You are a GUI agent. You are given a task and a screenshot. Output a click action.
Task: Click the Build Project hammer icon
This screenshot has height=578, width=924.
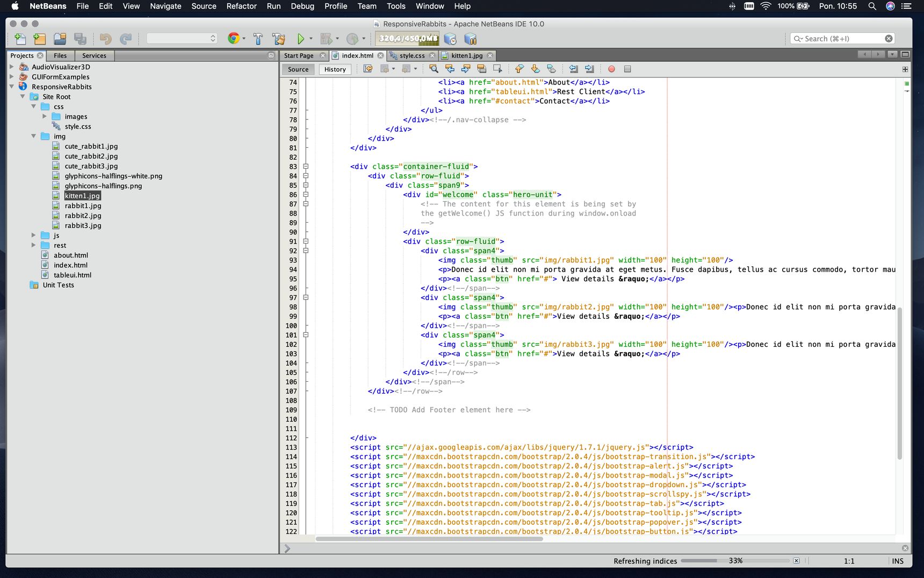point(258,39)
